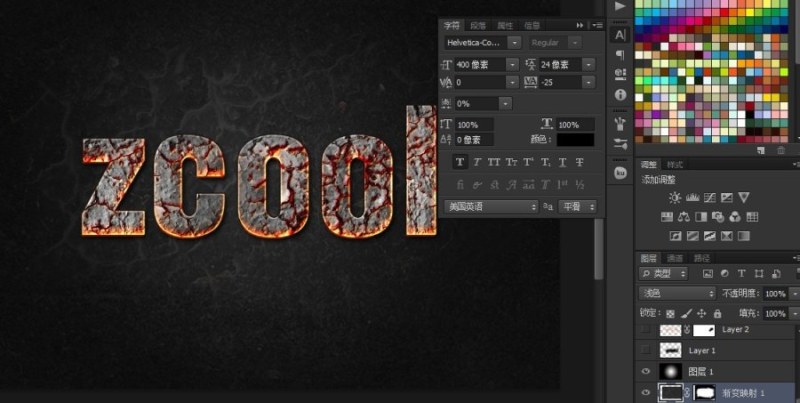
Task: Switch to 段落 tab
Action: (x=478, y=26)
